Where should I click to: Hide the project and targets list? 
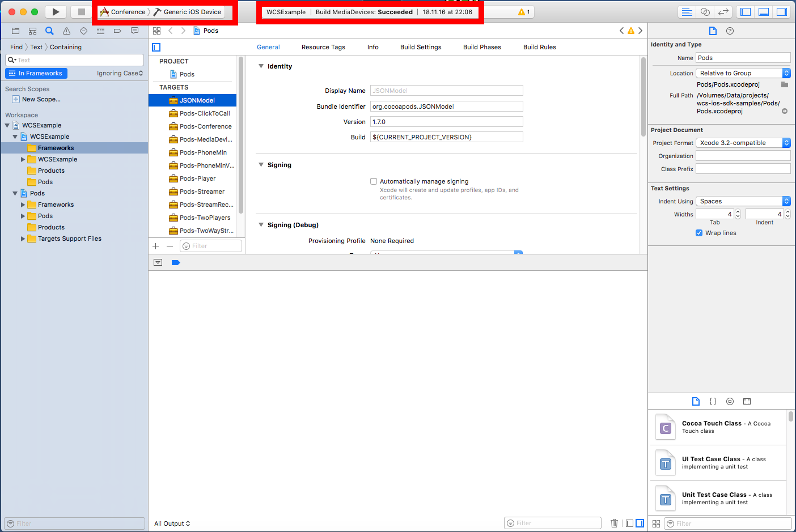[156, 47]
